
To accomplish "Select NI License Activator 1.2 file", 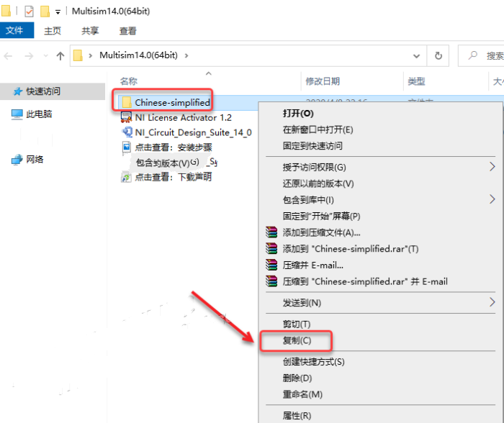I will (183, 117).
